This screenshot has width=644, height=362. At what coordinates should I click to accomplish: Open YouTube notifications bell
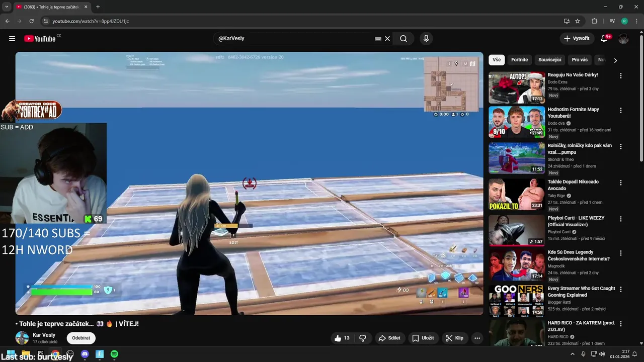click(x=605, y=39)
